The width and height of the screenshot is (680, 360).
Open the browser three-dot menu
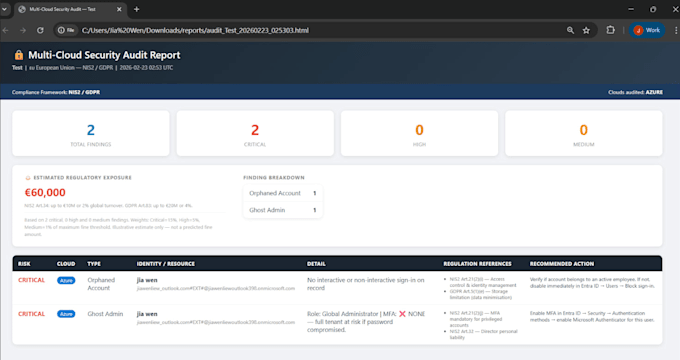[676, 30]
